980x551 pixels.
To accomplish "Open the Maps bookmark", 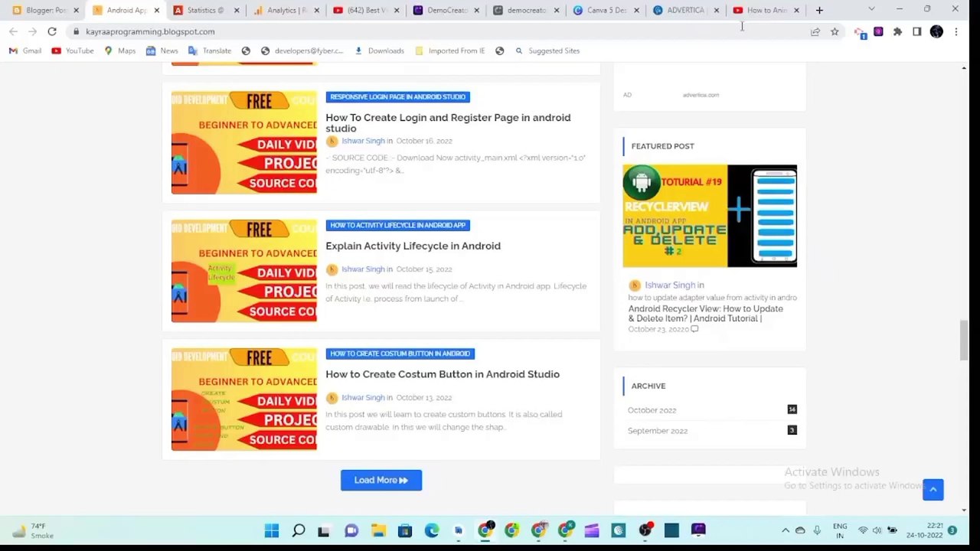I will click(x=120, y=51).
